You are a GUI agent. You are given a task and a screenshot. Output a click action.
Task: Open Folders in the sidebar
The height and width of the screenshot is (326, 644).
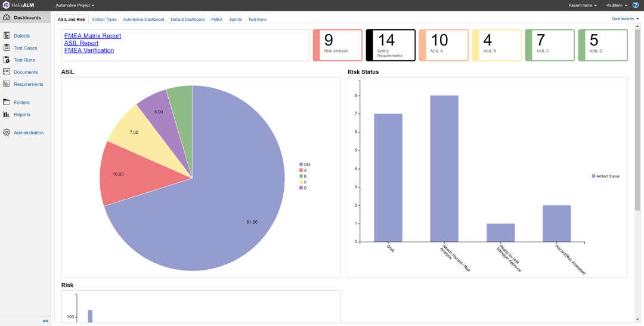tap(22, 102)
